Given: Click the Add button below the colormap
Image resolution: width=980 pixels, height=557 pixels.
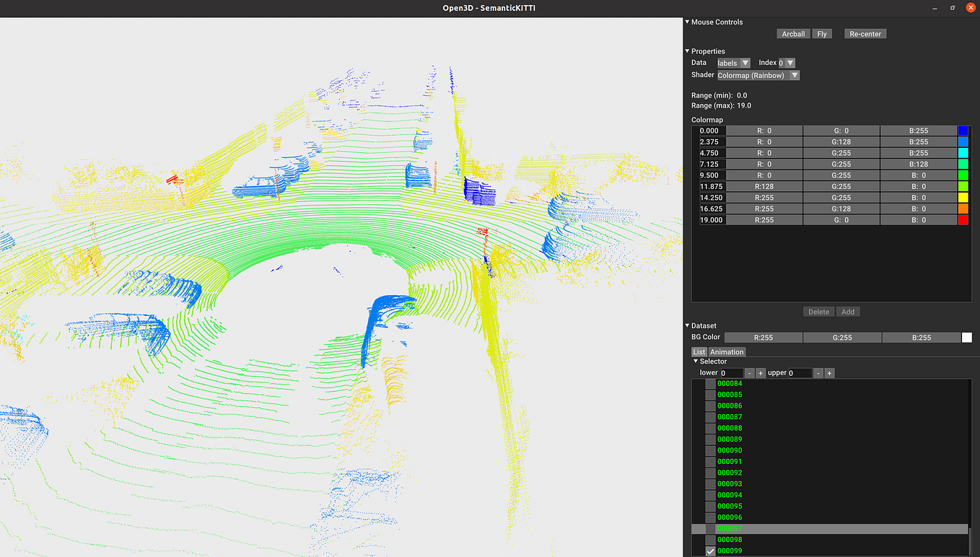Looking at the screenshot, I should coord(848,311).
